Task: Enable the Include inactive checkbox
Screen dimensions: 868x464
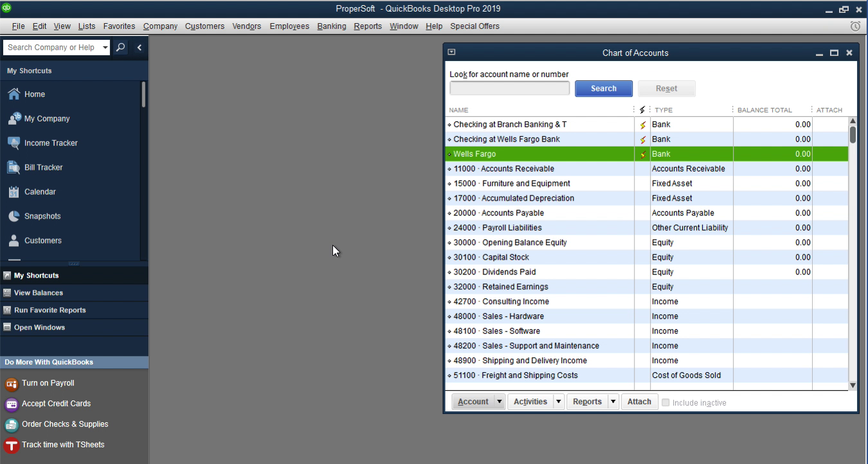Action: point(665,402)
